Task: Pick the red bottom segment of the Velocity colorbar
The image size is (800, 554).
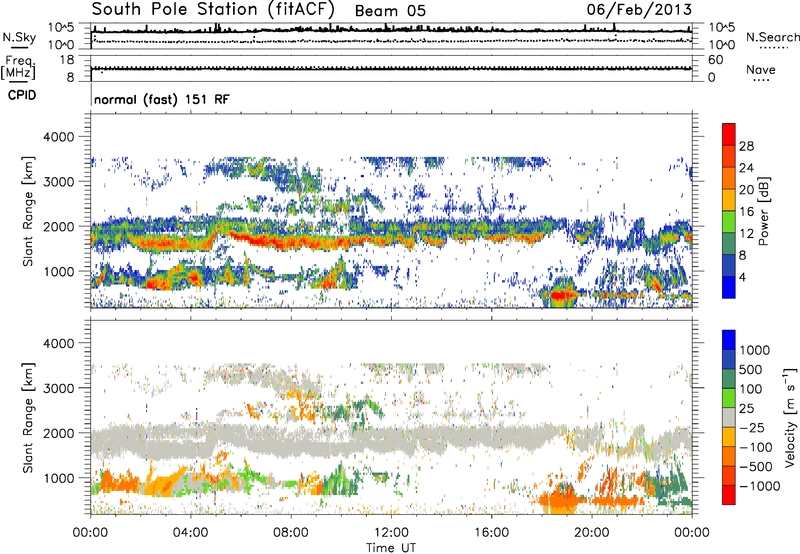Action: pyautogui.click(x=729, y=495)
